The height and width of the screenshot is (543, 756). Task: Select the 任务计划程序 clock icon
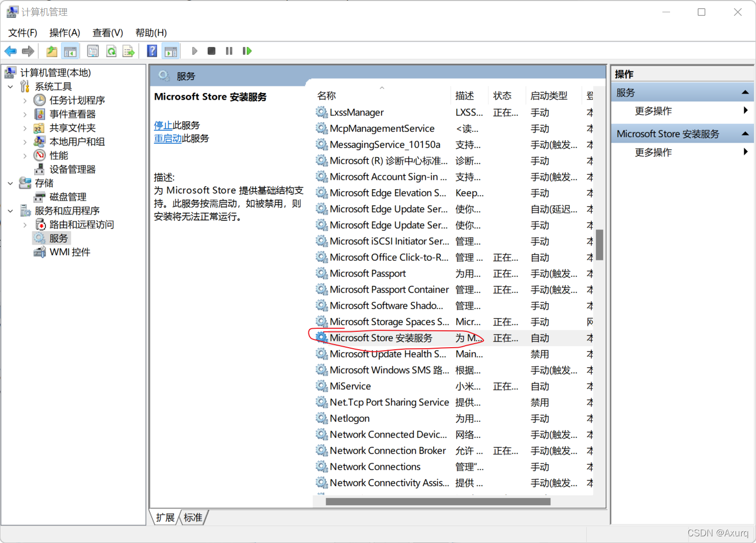40,100
